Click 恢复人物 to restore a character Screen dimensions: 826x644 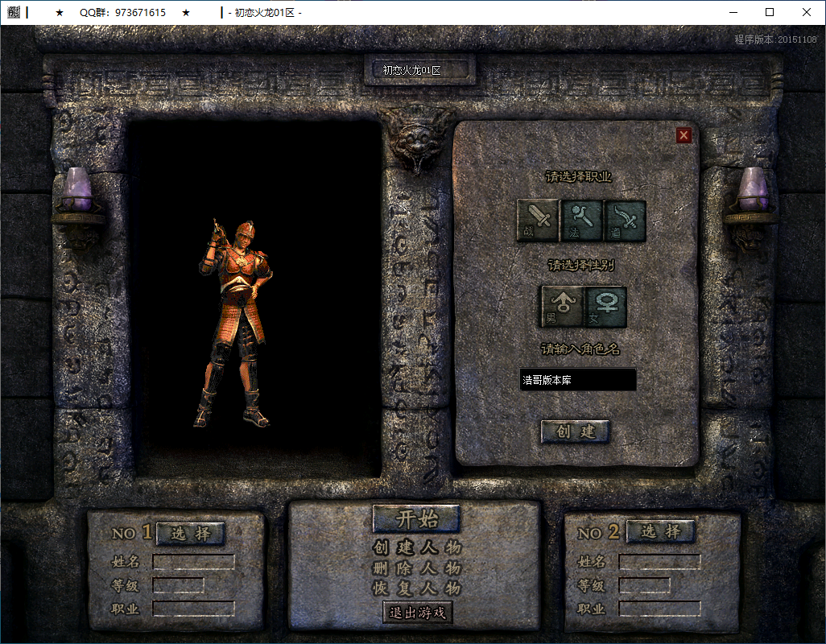click(x=417, y=588)
